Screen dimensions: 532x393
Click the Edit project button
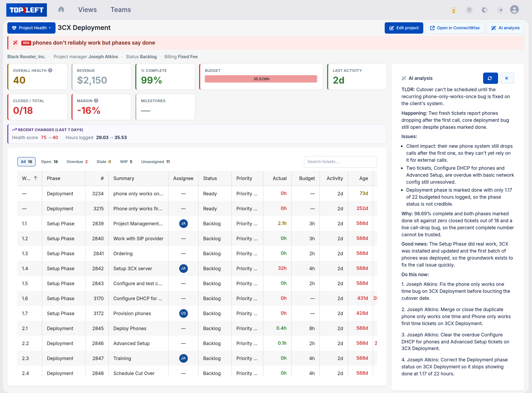[404, 28]
